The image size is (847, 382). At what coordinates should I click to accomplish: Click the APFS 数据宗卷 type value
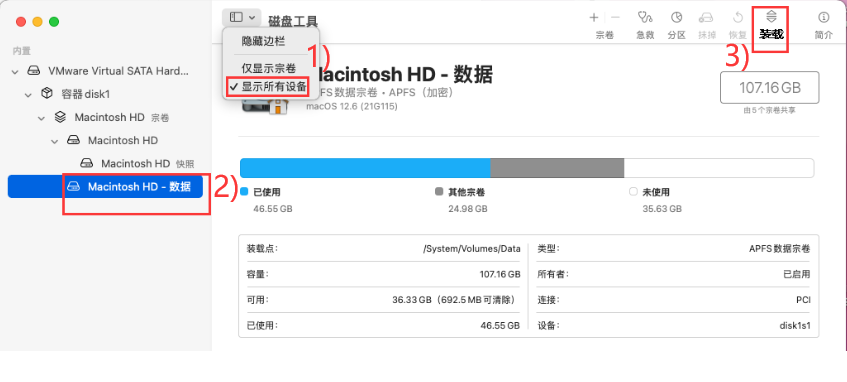click(x=779, y=249)
